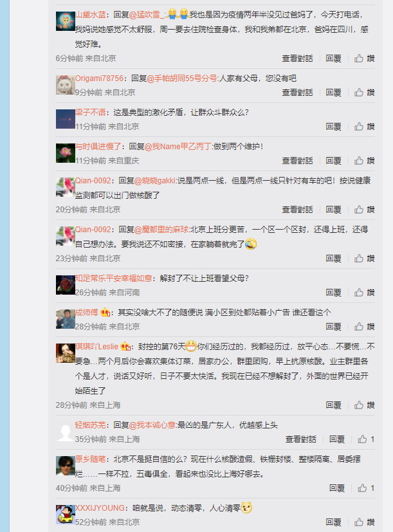Open mentioned user @手帕胡同55号分号
393x532 pixels.
(x=182, y=78)
